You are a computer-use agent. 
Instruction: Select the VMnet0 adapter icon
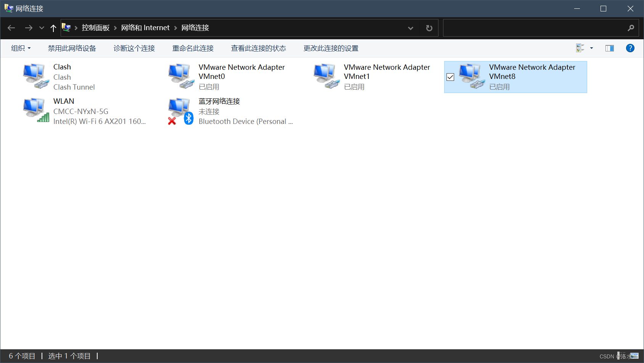(181, 77)
